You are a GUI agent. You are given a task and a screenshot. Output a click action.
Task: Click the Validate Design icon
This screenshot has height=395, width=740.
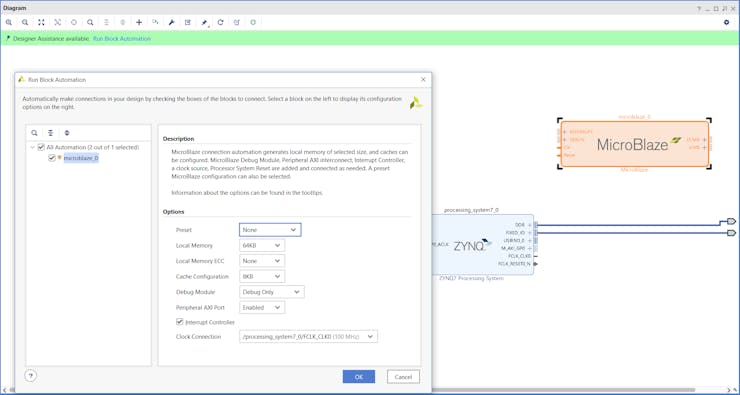[x=237, y=22]
